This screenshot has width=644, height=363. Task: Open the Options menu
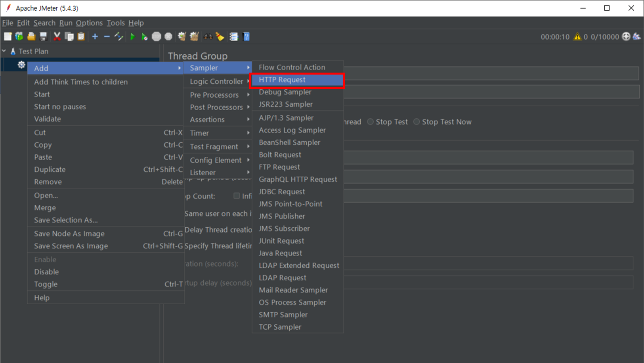pos(89,23)
